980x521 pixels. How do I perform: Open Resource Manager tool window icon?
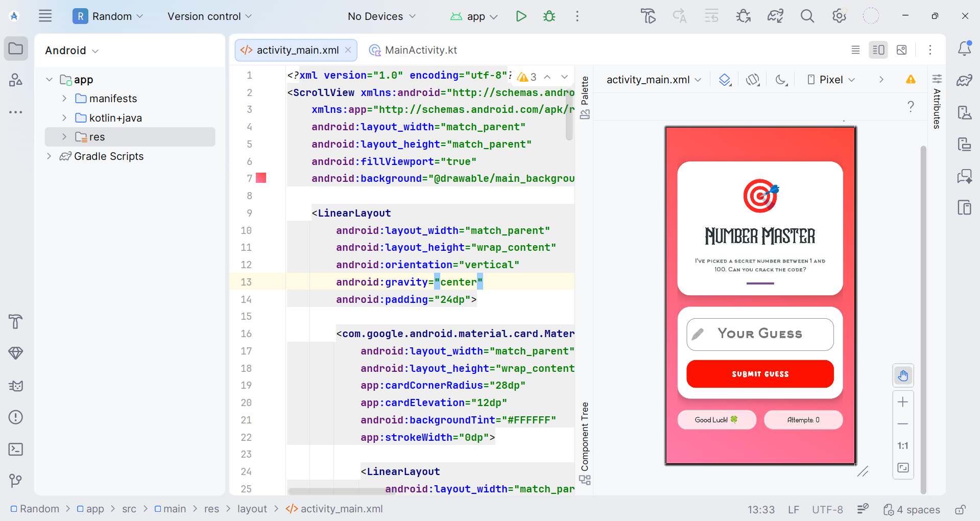16,80
